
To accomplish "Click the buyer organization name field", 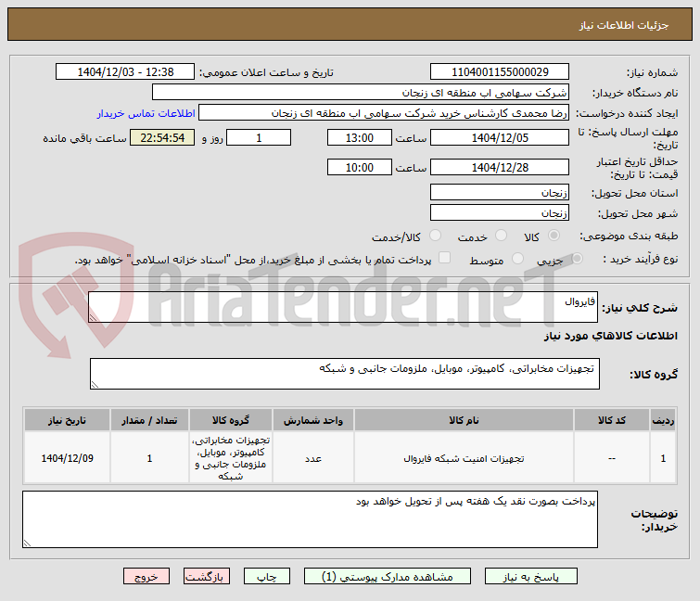I will [x=361, y=93].
